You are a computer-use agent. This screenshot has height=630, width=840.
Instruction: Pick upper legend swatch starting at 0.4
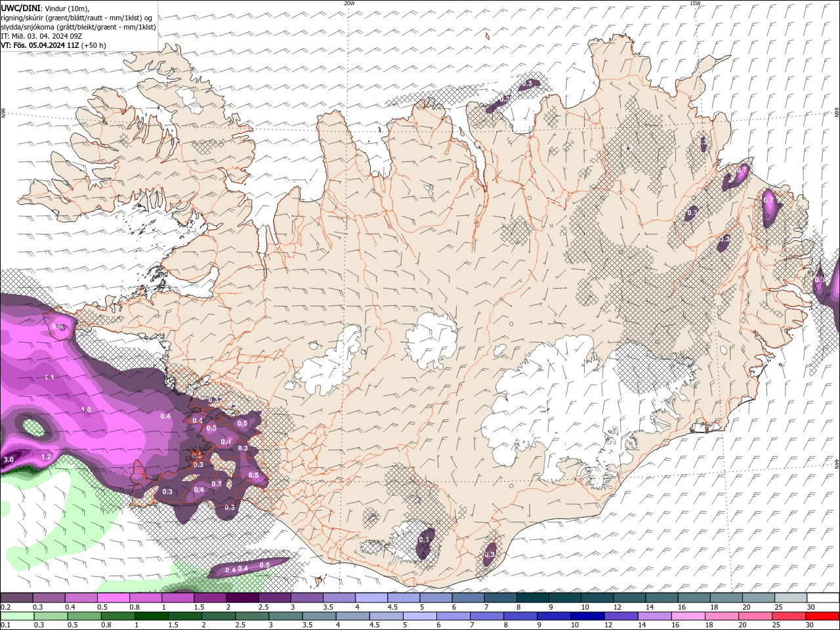click(81, 598)
